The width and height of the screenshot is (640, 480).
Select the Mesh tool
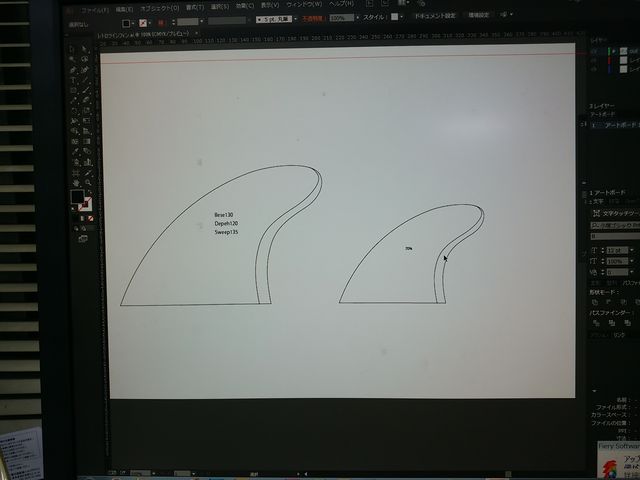click(75, 141)
